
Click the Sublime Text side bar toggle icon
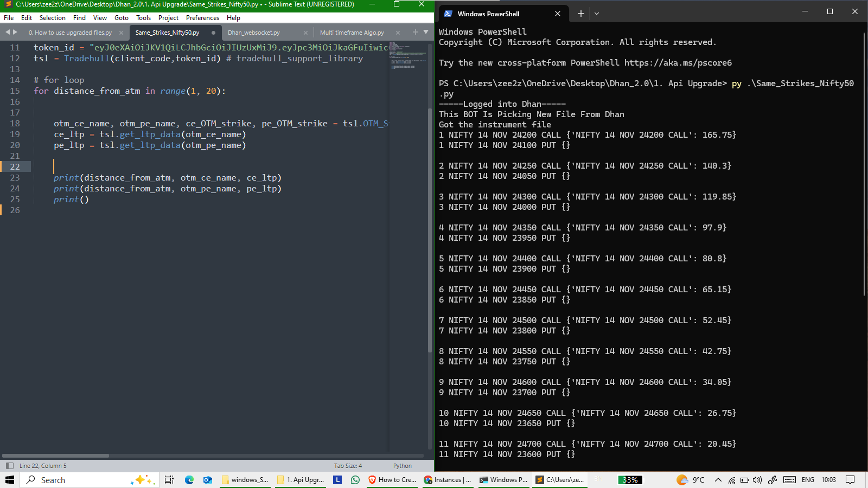point(9,466)
